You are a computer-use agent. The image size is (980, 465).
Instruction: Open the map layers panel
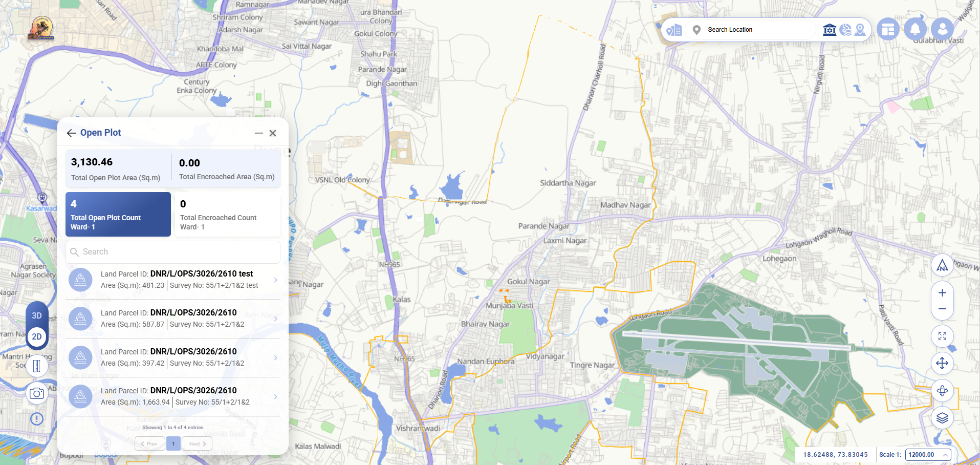coord(942,418)
